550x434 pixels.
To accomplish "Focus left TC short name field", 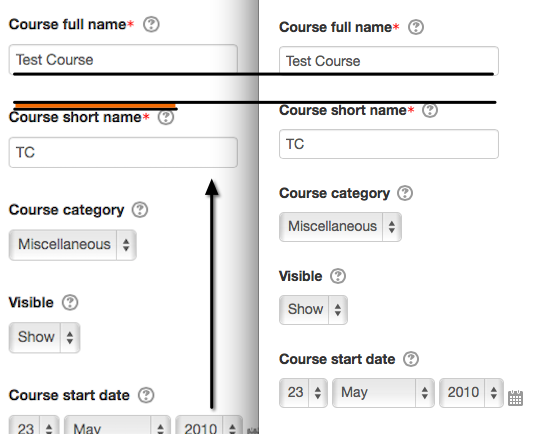I will 123,152.
